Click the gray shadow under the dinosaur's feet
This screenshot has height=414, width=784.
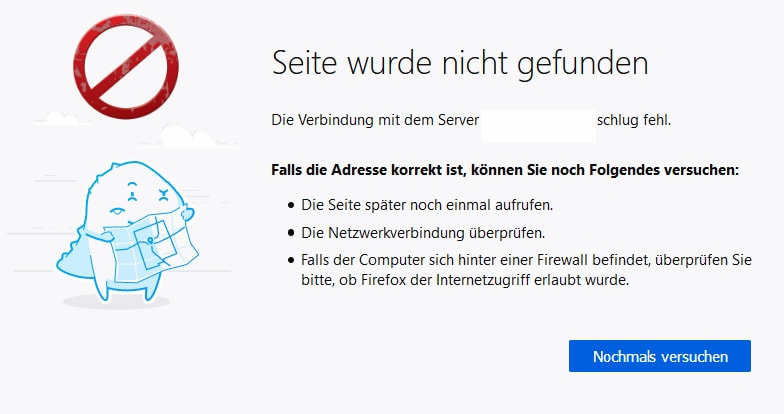coord(116,302)
